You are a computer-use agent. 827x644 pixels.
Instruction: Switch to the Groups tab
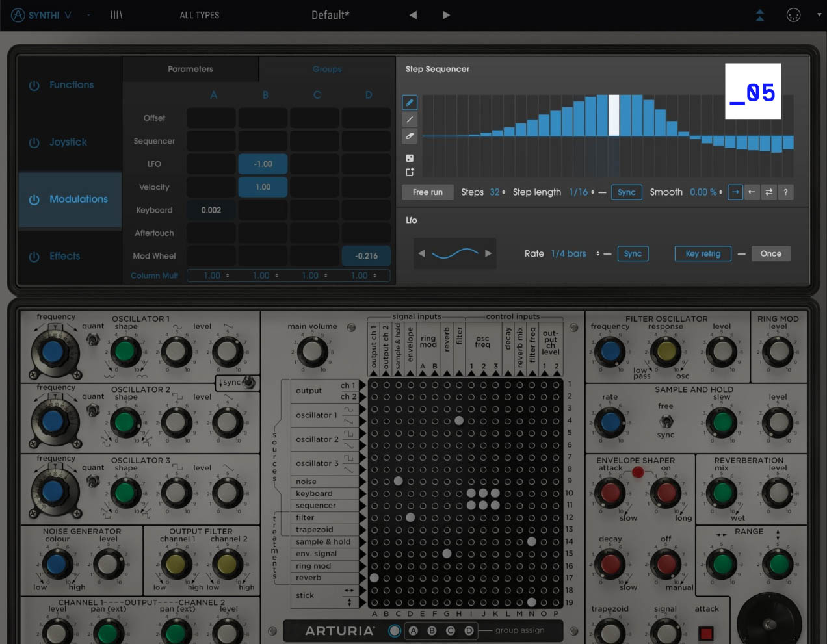(327, 69)
